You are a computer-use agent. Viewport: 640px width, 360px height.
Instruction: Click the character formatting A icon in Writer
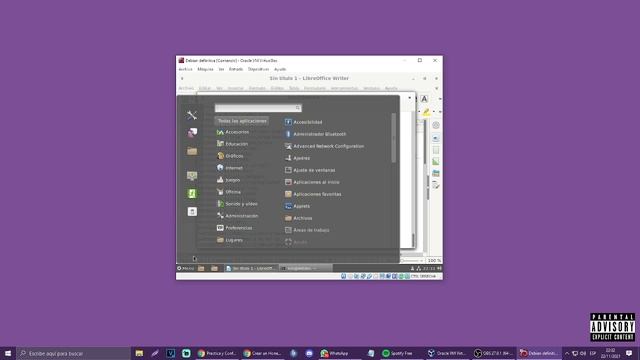[x=424, y=99]
